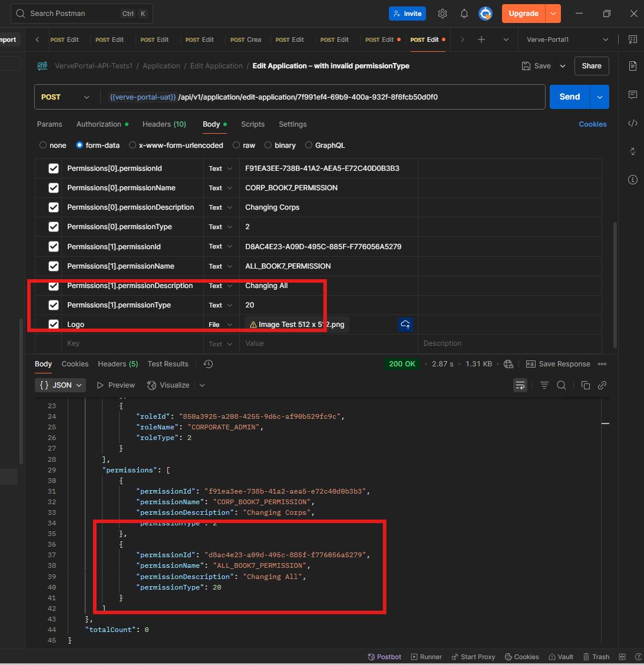Open the Cookies link beside request tabs
Viewport: 644px width, 665px height.
[x=592, y=124]
